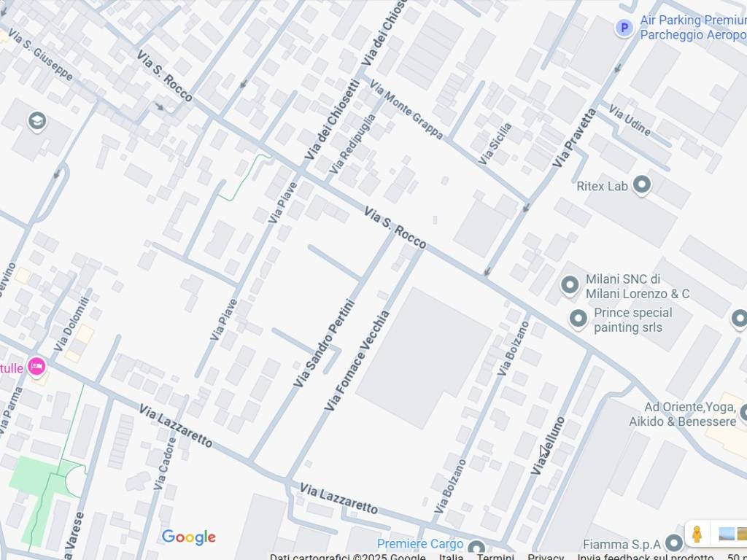The height and width of the screenshot is (560, 747).
Task: Open the Milani SNC di Milani Lorenzo marker
Action: [570, 286]
